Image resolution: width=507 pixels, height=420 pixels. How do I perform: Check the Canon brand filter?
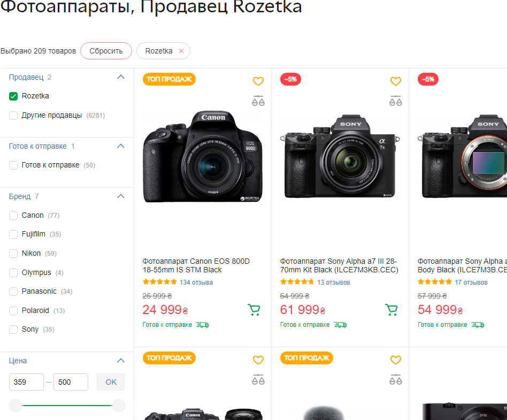[x=14, y=216]
